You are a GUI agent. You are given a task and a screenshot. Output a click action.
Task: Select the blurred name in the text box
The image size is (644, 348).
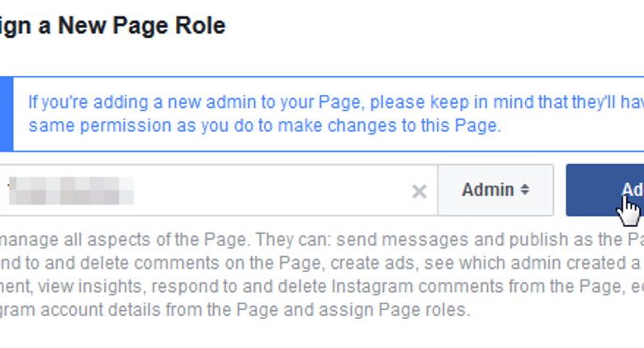point(71,190)
